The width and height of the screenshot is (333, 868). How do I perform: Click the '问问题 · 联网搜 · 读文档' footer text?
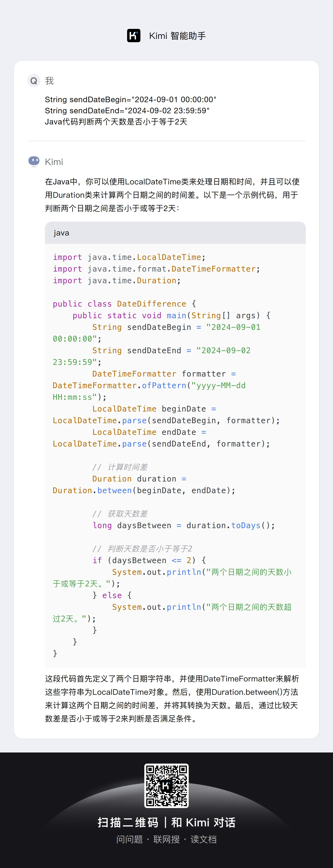pyautogui.click(x=166, y=839)
